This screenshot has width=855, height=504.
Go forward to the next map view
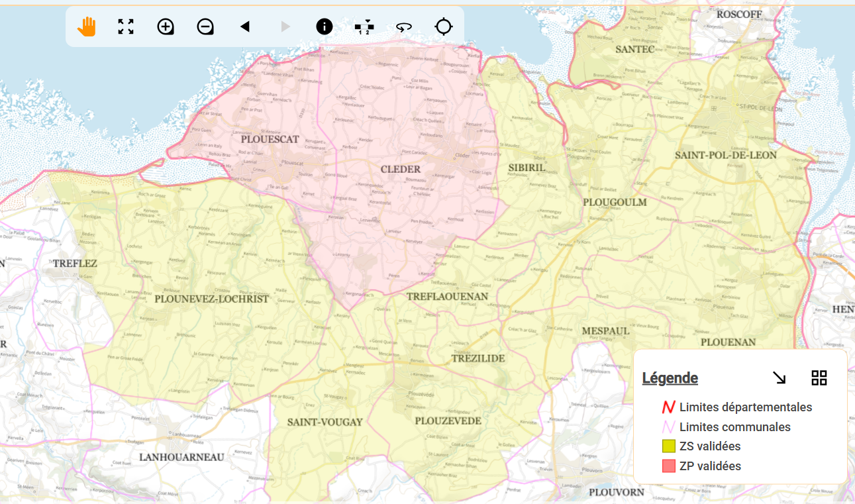pos(285,26)
